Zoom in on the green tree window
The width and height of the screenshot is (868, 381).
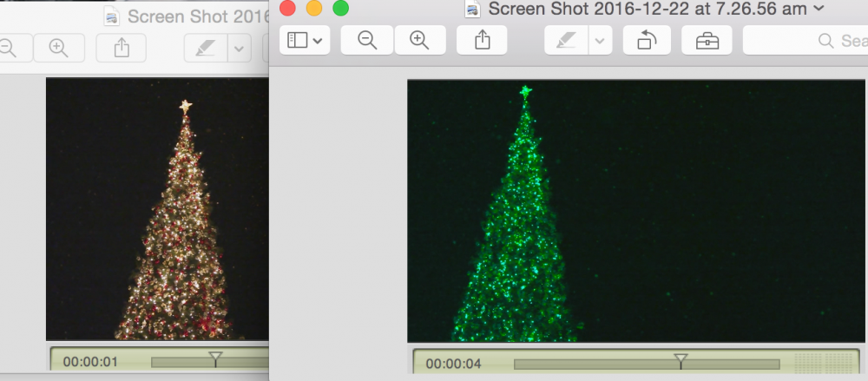pyautogui.click(x=420, y=40)
